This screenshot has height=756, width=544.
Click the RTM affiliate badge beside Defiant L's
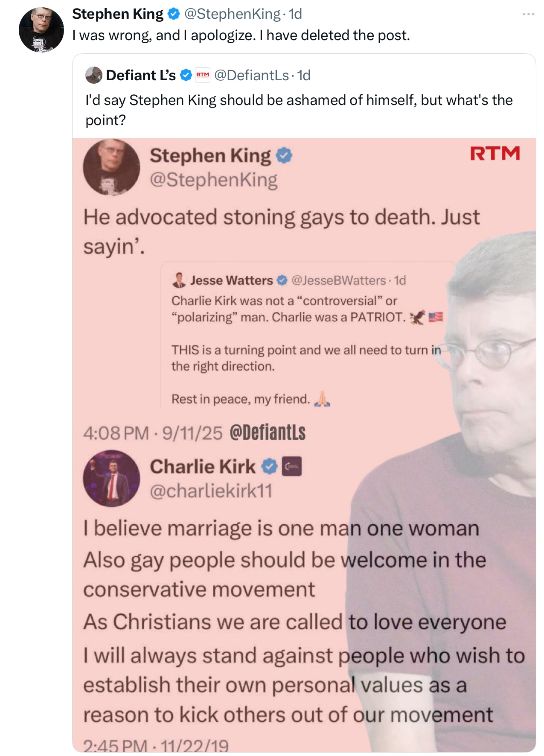pyautogui.click(x=203, y=75)
